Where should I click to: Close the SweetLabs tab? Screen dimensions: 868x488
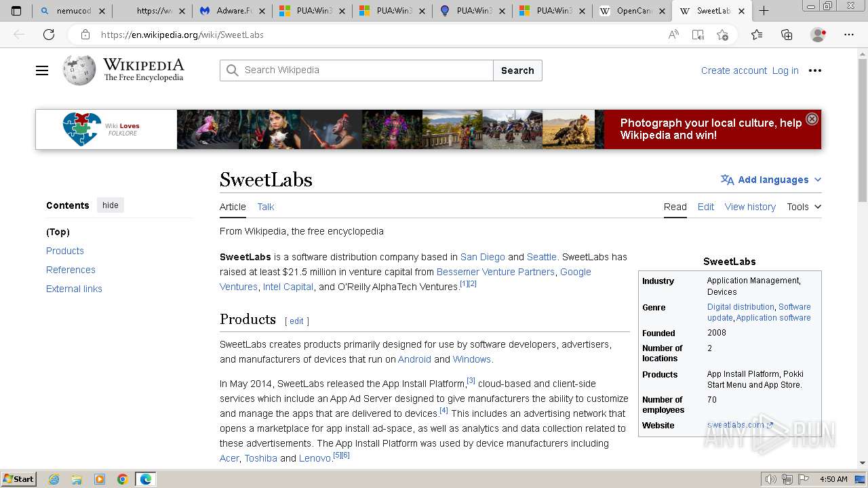click(741, 11)
